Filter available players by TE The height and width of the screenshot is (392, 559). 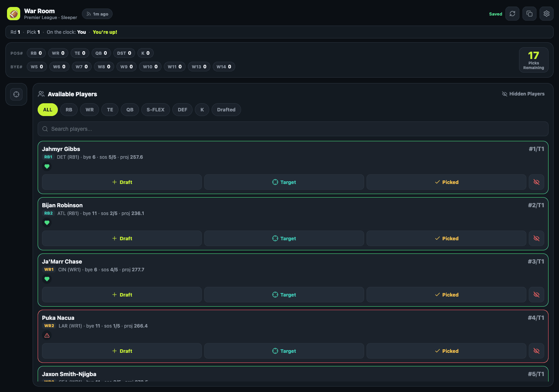tap(110, 110)
